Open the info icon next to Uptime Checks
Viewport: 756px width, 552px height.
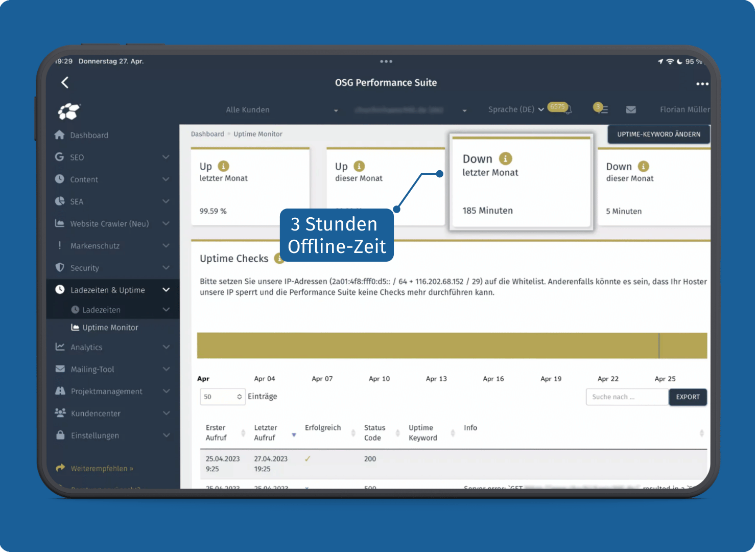pos(279,258)
